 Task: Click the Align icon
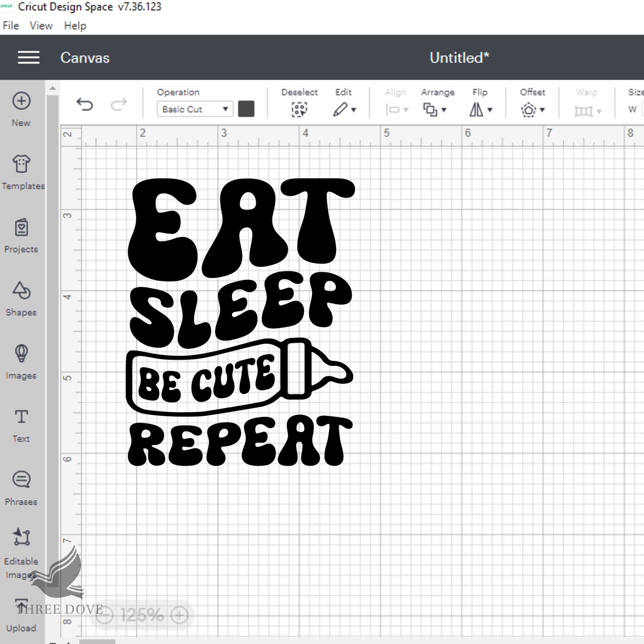tap(392, 110)
